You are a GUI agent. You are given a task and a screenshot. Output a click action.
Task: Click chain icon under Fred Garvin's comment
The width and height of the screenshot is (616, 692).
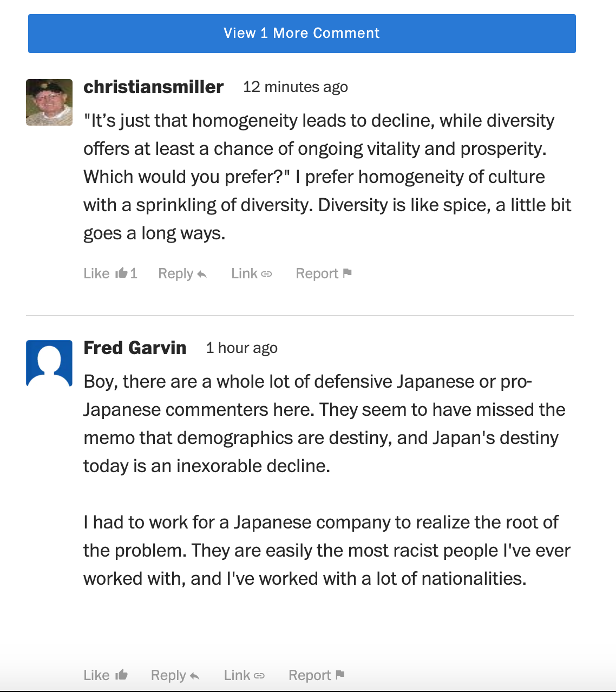259,676
